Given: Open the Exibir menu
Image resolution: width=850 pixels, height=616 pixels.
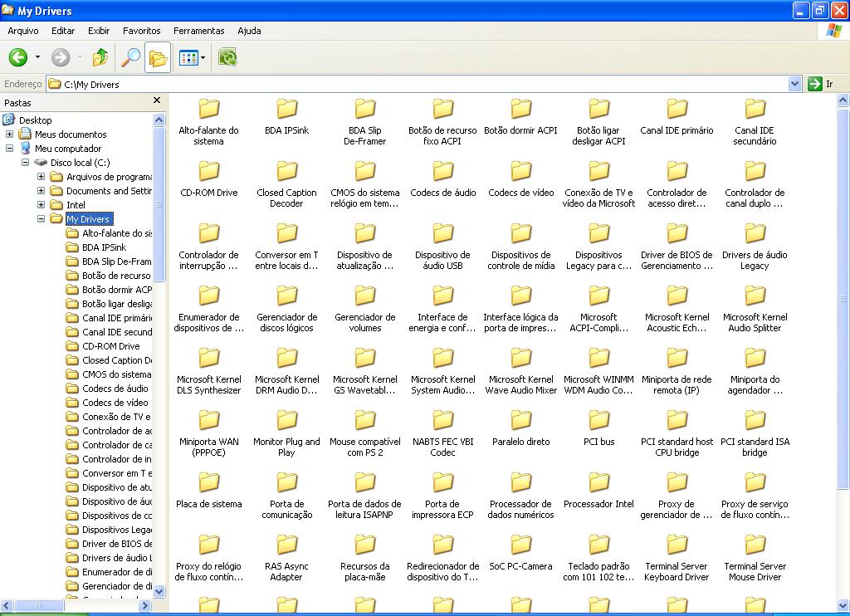Looking at the screenshot, I should [x=99, y=31].
